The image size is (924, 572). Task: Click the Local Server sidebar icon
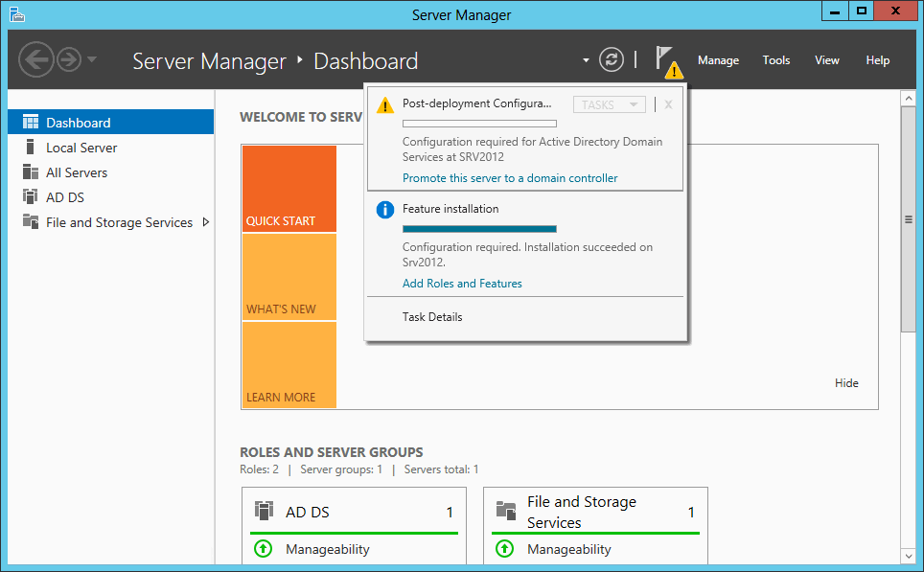pyautogui.click(x=30, y=147)
